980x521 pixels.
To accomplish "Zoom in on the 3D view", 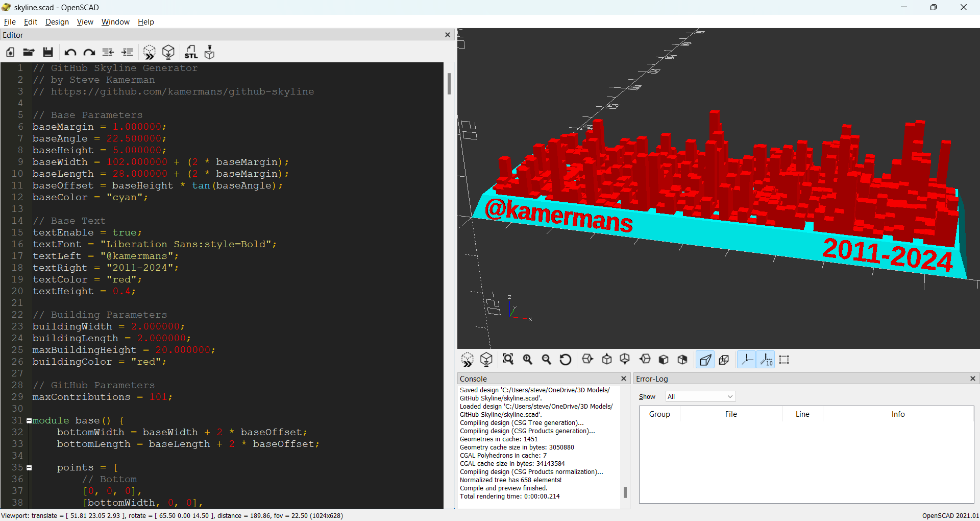I will 527,360.
